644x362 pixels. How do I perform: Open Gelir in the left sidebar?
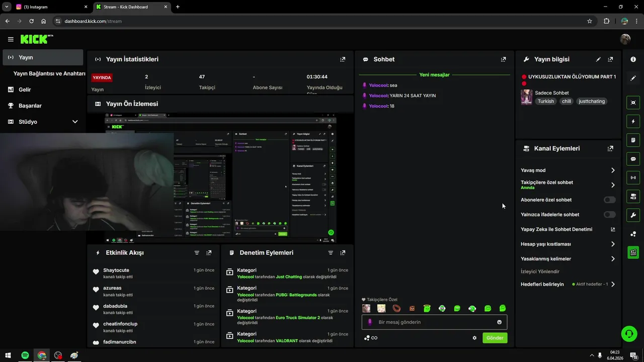[x=43, y=89]
